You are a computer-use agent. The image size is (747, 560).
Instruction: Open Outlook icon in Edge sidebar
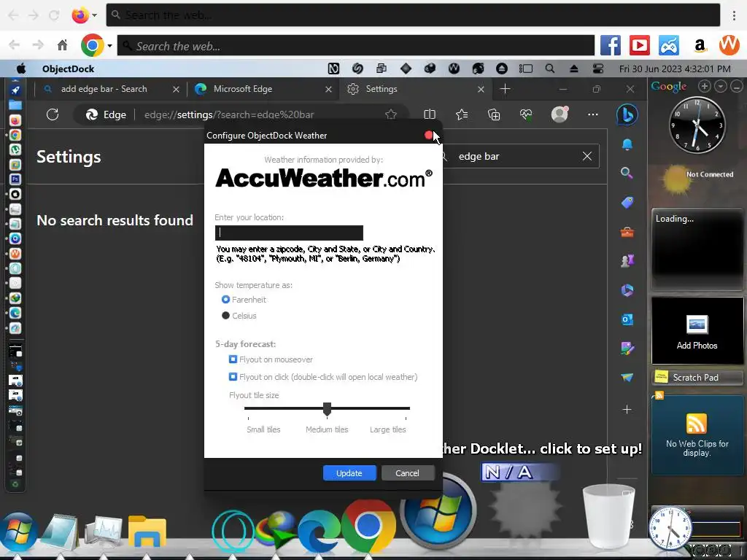tap(627, 319)
